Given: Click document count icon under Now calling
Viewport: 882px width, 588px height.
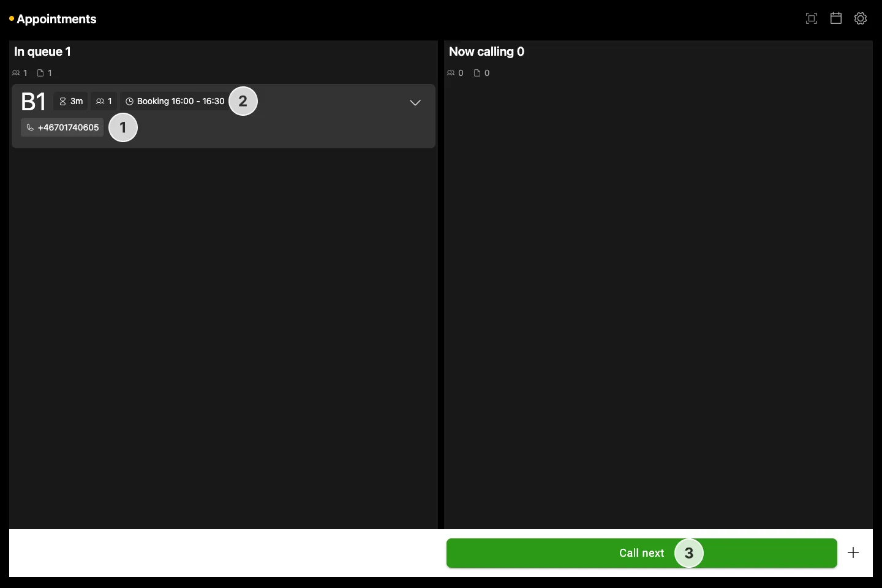Looking at the screenshot, I should [x=477, y=73].
